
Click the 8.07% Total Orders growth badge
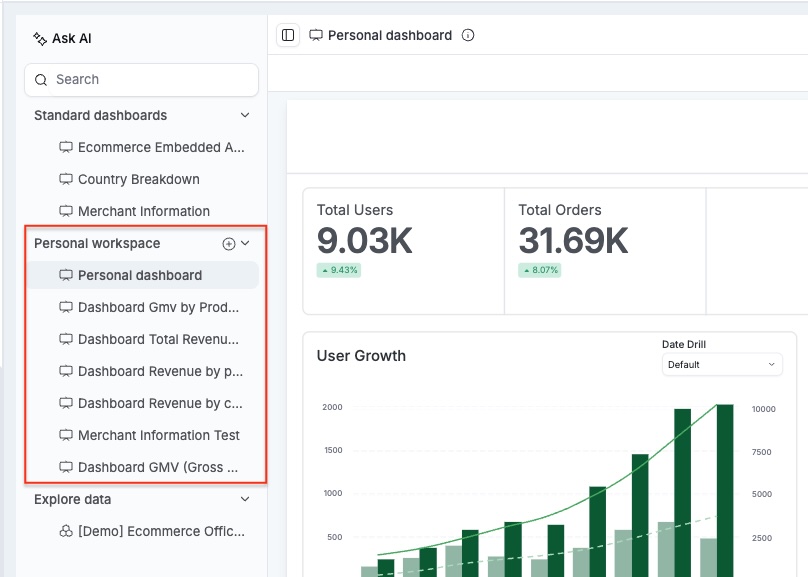(x=540, y=270)
